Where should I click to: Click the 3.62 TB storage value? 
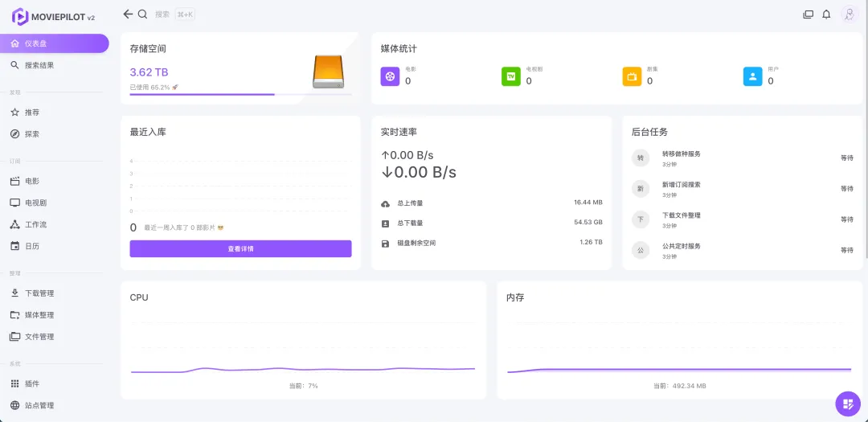pyautogui.click(x=149, y=72)
